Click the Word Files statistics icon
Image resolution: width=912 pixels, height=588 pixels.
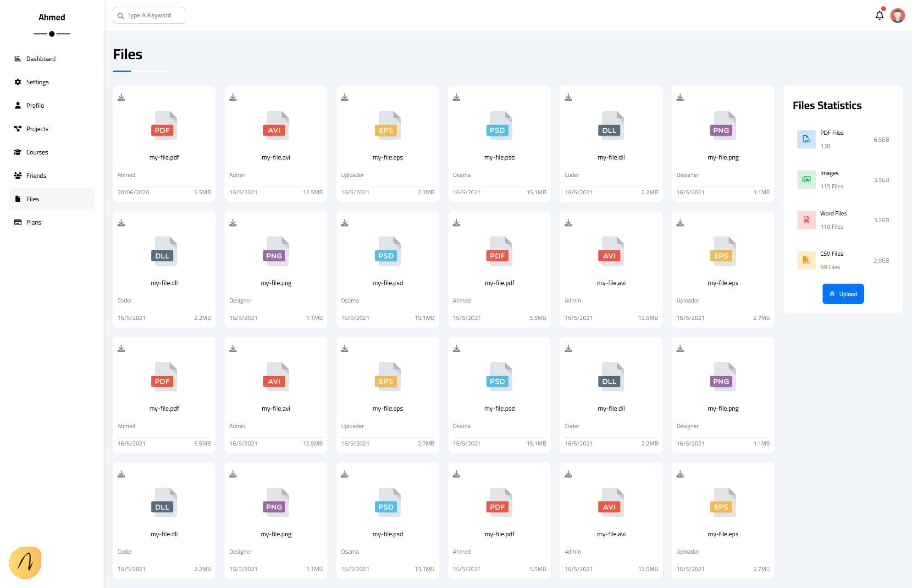pos(806,220)
